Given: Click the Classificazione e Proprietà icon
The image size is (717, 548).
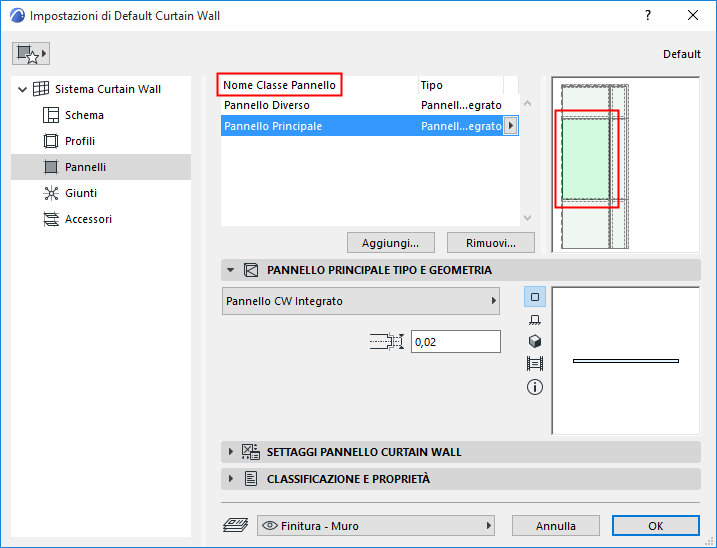Looking at the screenshot, I should pyautogui.click(x=251, y=478).
